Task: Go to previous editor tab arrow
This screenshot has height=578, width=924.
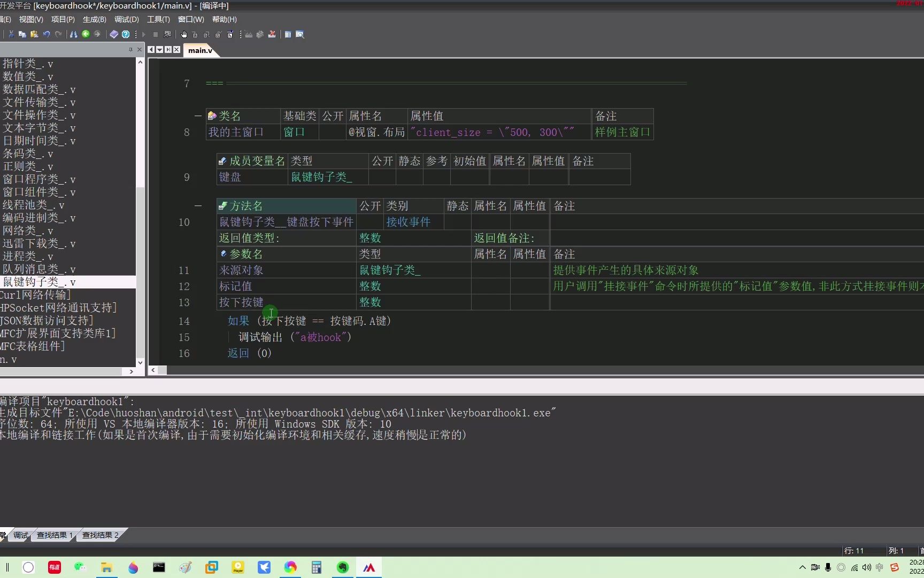Action: pos(151,50)
